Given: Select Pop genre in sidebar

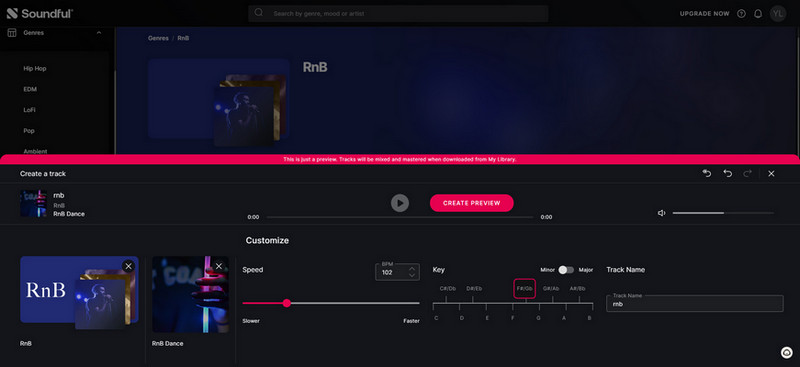Looking at the screenshot, I should [29, 131].
